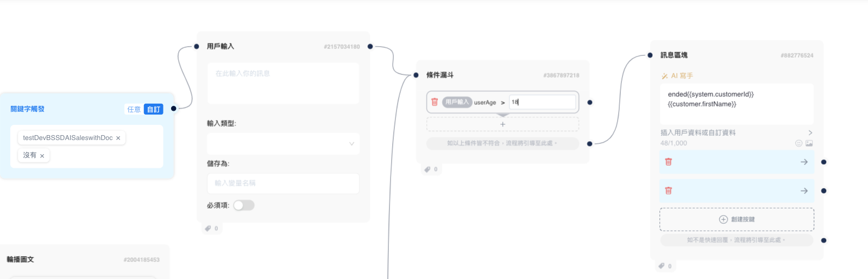Open first quick-reply button arrow
Image resolution: width=868 pixels, height=279 pixels.
click(x=804, y=162)
